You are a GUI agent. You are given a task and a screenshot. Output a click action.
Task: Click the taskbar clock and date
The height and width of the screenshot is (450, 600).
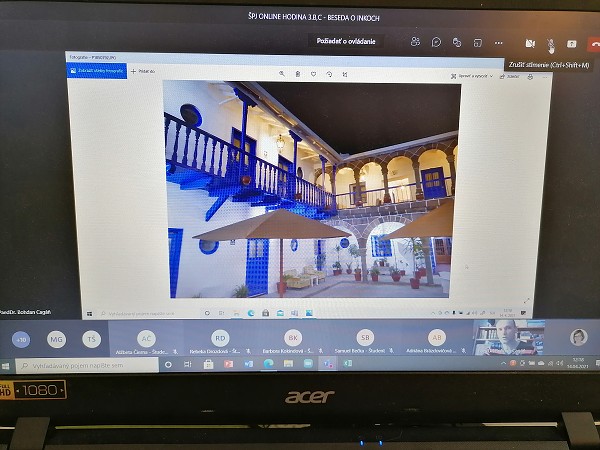click(577, 363)
